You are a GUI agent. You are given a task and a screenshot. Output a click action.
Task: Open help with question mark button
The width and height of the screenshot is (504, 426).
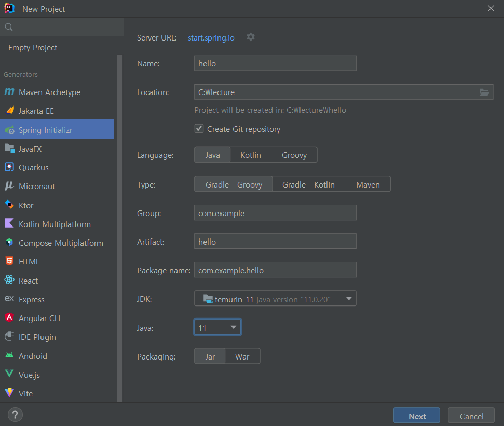tap(15, 415)
